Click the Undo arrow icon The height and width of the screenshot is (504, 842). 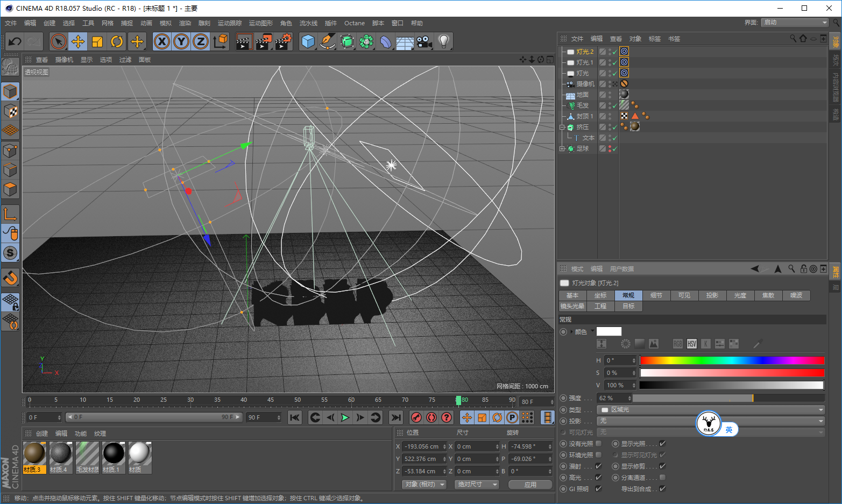coord(15,41)
